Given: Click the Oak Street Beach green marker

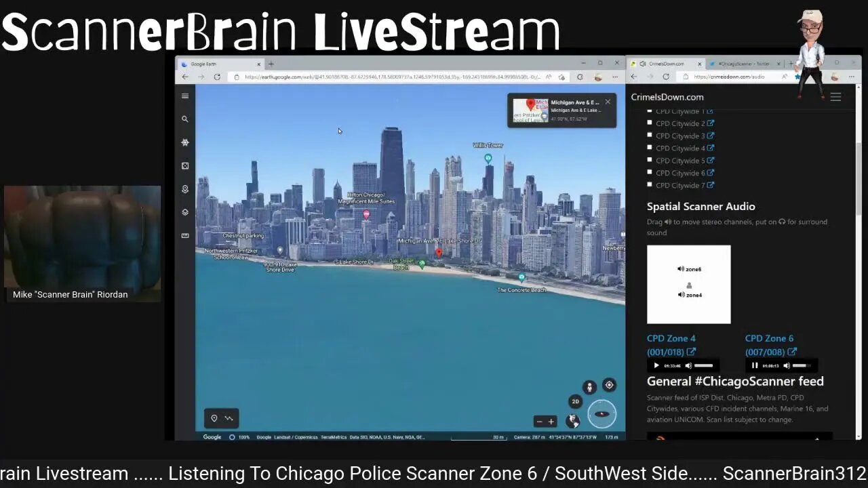Looking at the screenshot, I should tap(422, 264).
